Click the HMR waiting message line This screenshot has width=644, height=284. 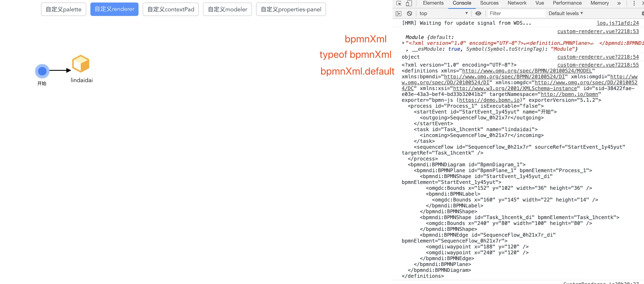[467, 23]
